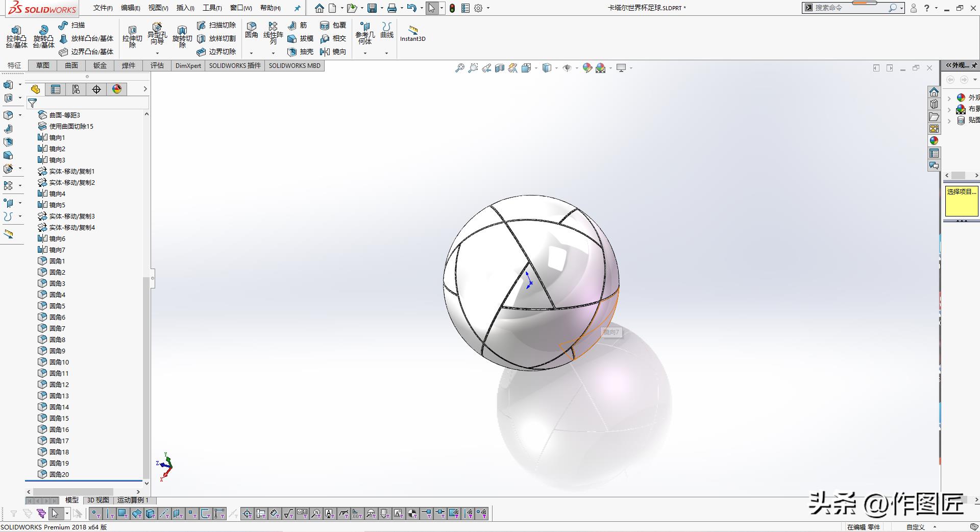The height and width of the screenshot is (532, 980).
Task: Open the DisplayManager tab in the feature panel
Action: (117, 89)
